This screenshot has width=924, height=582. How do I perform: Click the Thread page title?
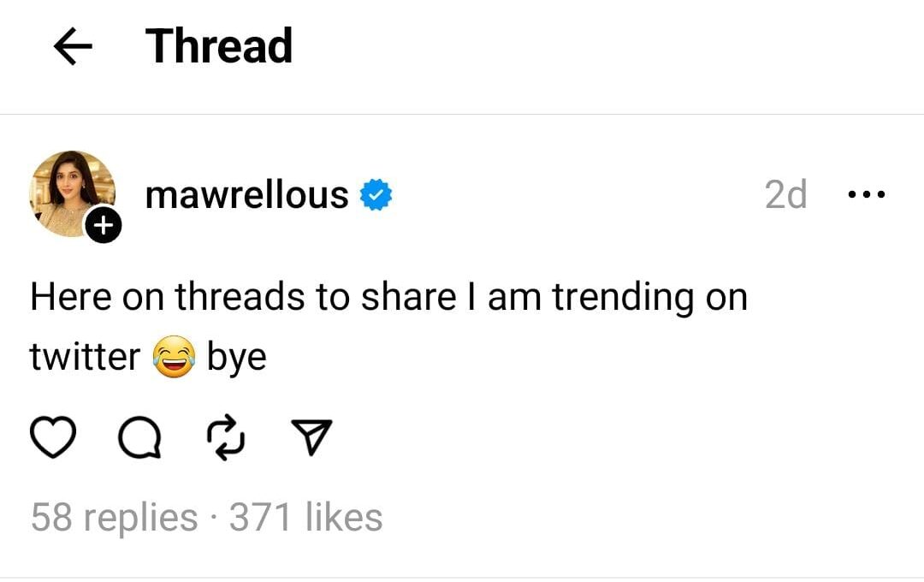click(219, 46)
